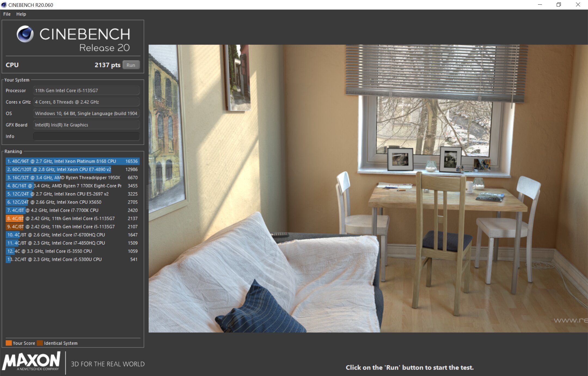
Task: Open the Help menu
Action: [x=21, y=14]
